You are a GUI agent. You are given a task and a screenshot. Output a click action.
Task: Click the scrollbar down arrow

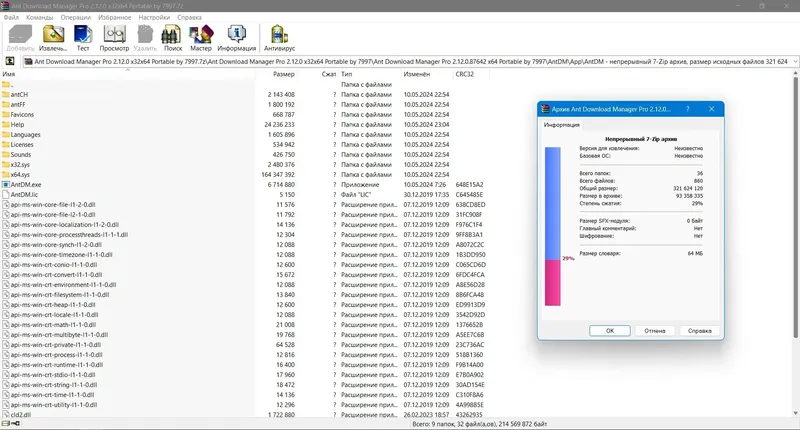[795, 414]
